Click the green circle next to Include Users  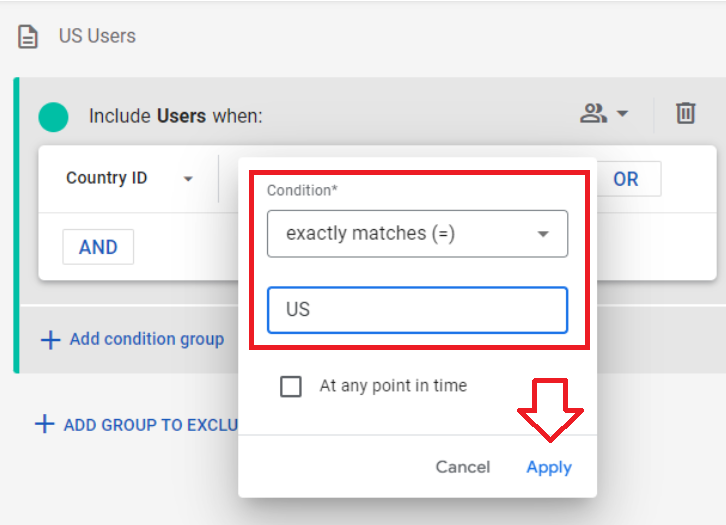click(x=53, y=117)
